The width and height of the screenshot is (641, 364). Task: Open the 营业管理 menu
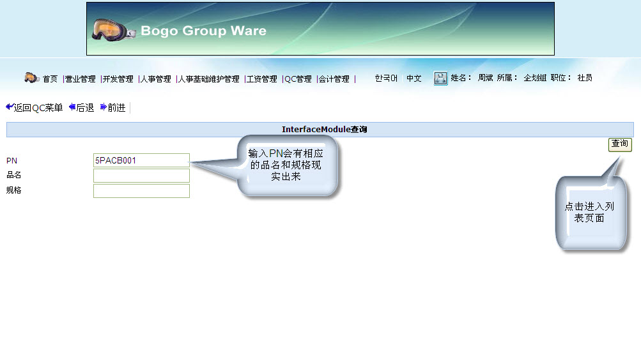click(80, 79)
